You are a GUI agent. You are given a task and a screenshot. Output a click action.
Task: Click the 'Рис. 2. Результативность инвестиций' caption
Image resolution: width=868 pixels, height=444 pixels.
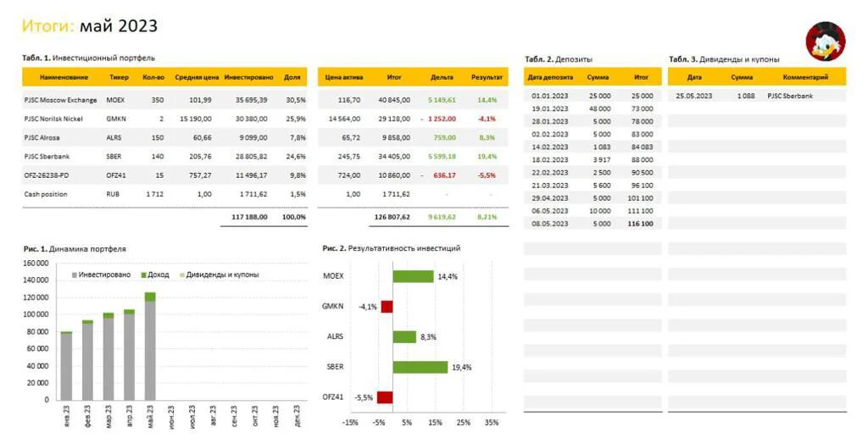pos(391,248)
